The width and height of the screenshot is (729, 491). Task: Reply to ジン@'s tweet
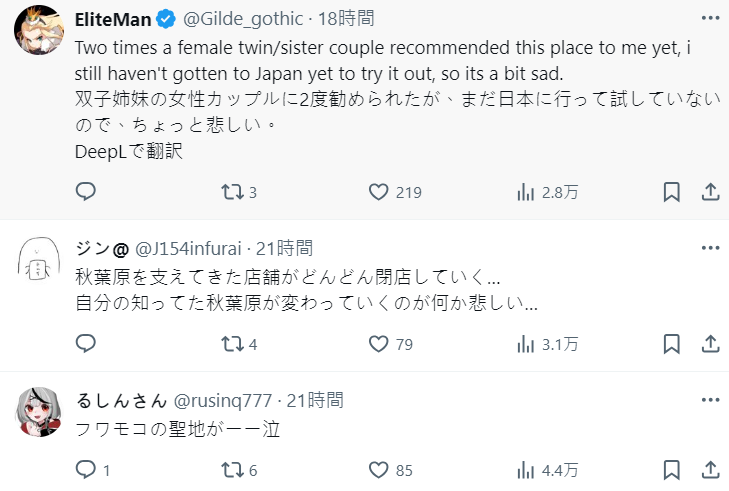tap(86, 344)
